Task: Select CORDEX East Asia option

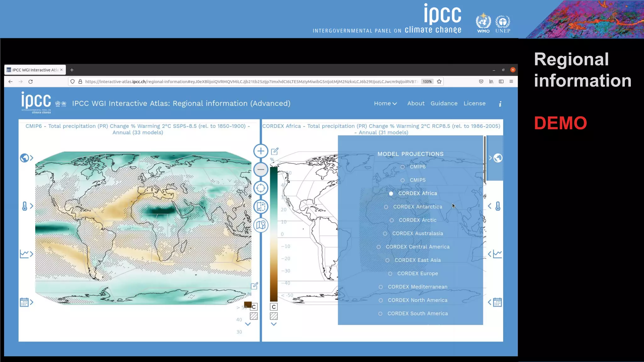Action: [413, 260]
